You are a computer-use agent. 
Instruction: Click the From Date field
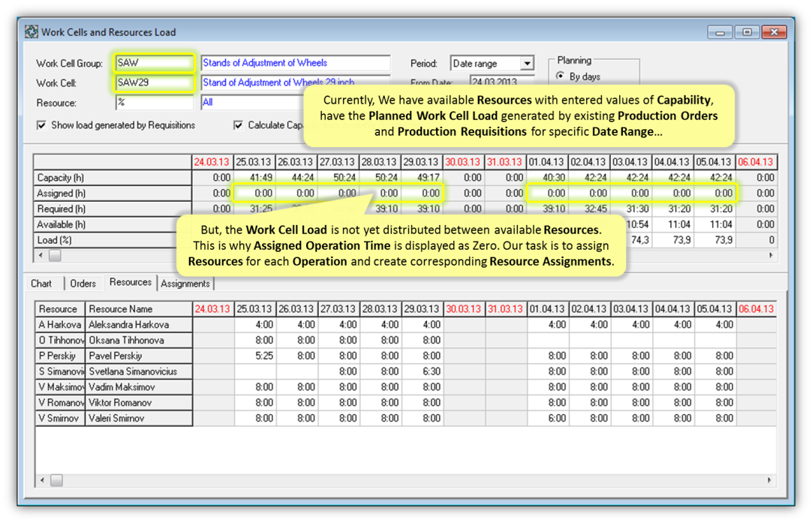click(x=501, y=81)
